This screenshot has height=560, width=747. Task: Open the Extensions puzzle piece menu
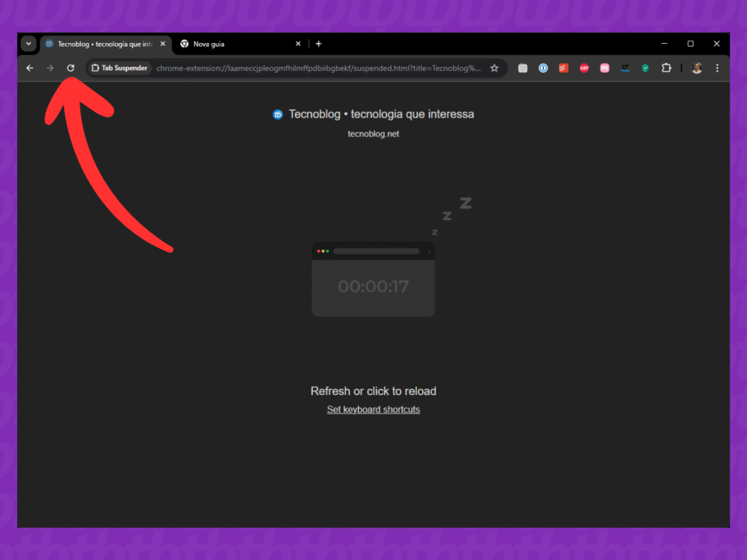[666, 68]
